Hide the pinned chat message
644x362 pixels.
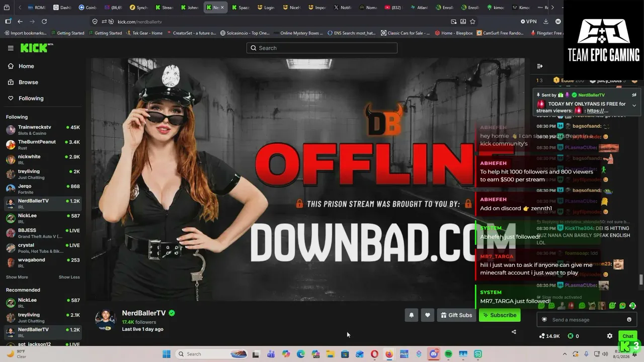pyautogui.click(x=634, y=95)
